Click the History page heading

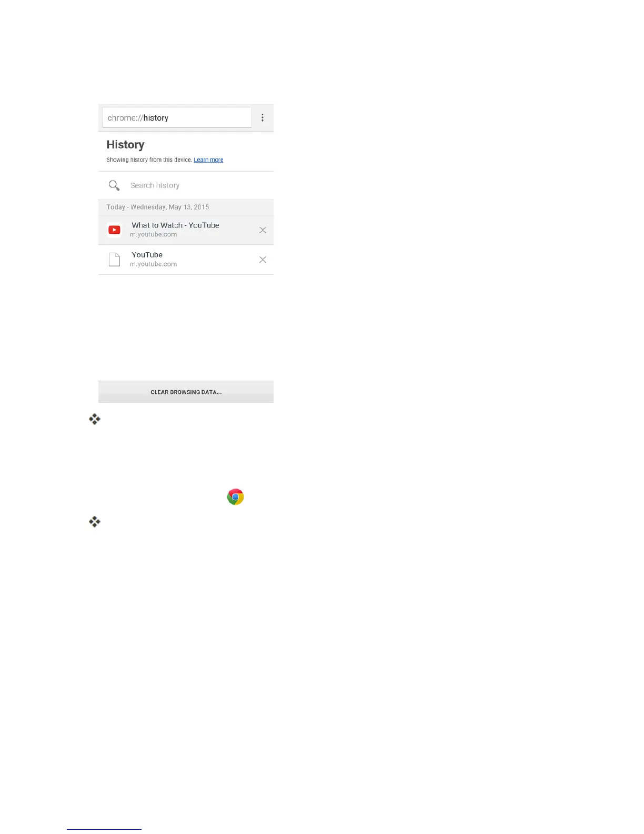(125, 145)
